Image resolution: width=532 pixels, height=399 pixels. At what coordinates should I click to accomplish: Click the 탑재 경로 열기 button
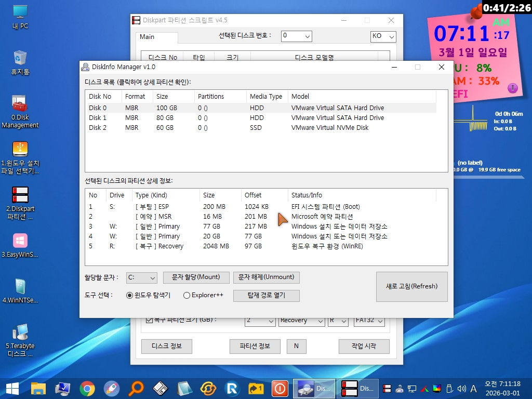267,295
